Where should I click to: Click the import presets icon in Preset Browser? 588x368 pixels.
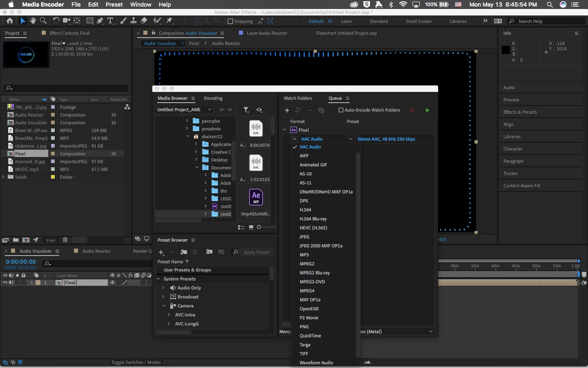coord(209,252)
